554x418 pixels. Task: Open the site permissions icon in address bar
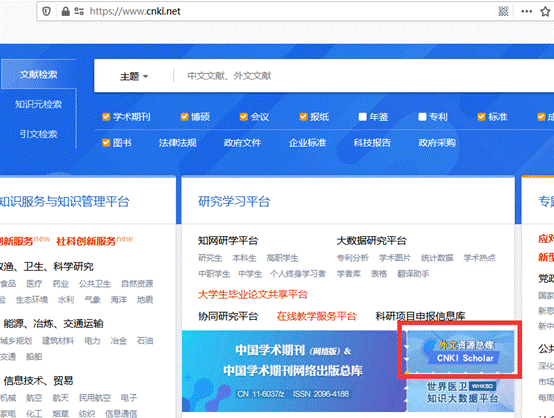(x=79, y=12)
